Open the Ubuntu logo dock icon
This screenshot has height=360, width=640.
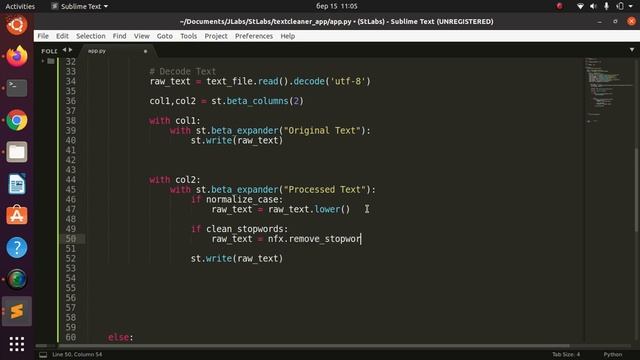pos(17,24)
